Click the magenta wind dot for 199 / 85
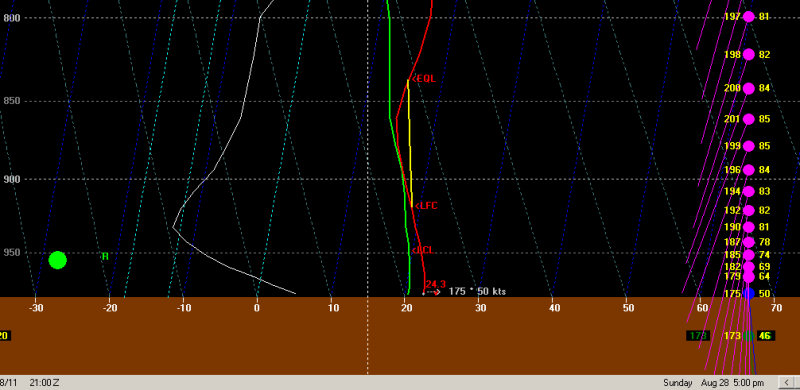 point(748,146)
